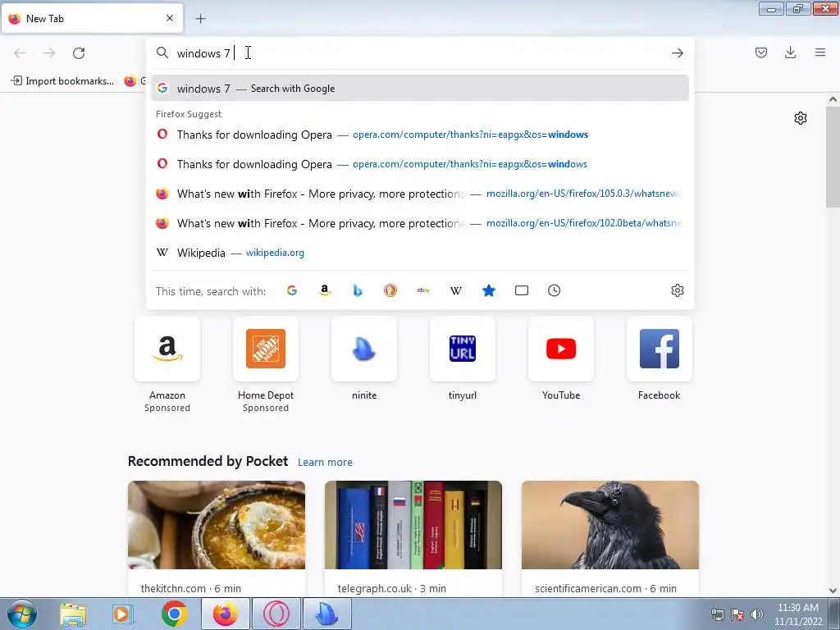Screen dimensions: 840x630
Task: Open Firefox 105.0.3 whatsnew suggestion
Action: pos(420,194)
